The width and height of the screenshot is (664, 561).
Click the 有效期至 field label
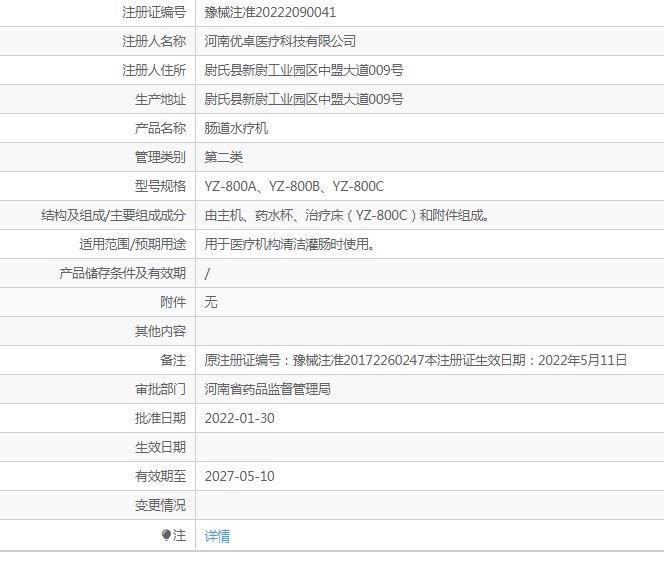[x=160, y=476]
